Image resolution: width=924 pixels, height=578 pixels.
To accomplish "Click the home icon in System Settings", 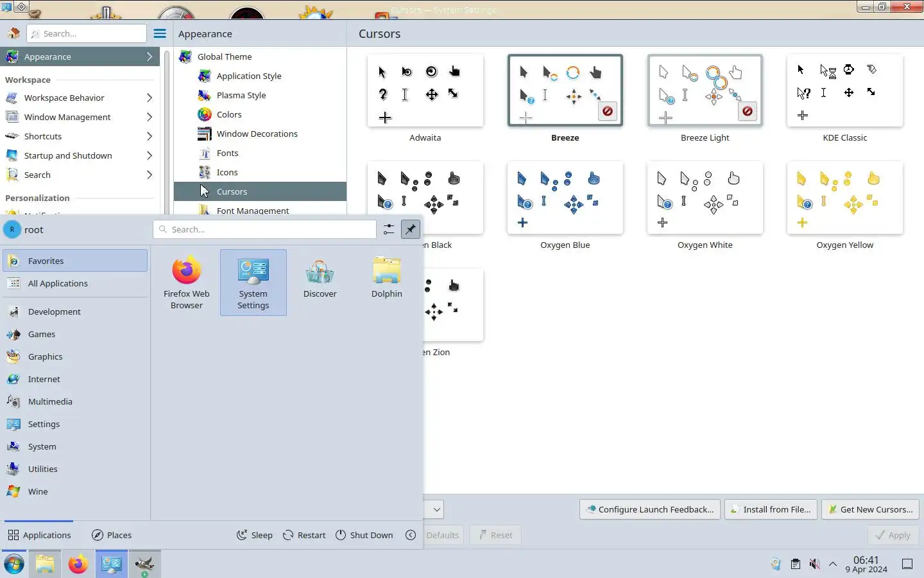I will click(x=13, y=33).
